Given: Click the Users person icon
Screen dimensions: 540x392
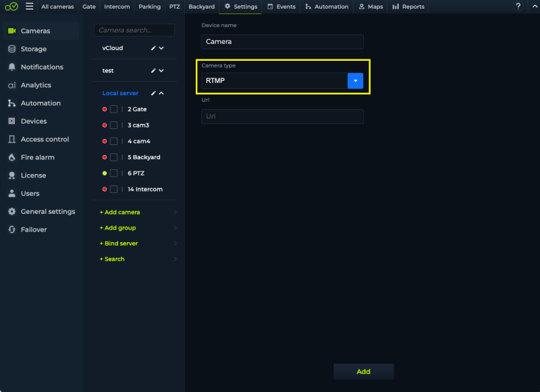Looking at the screenshot, I should (11, 194).
